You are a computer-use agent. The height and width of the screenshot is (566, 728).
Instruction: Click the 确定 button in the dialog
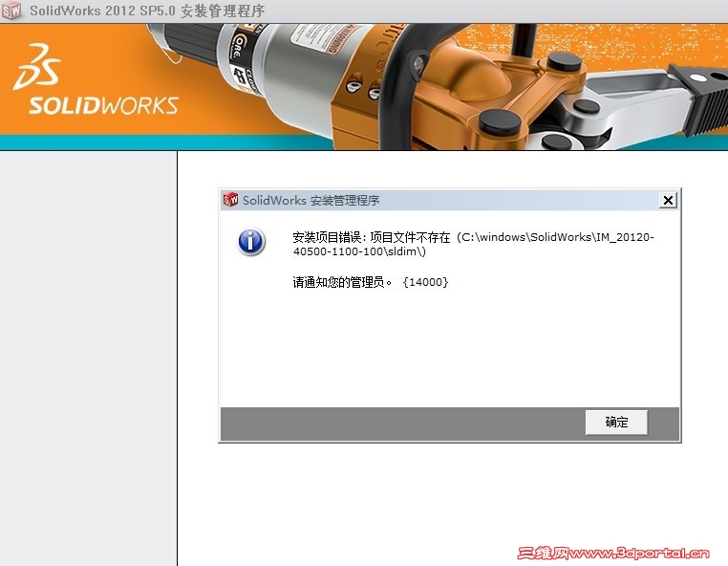coord(616,422)
